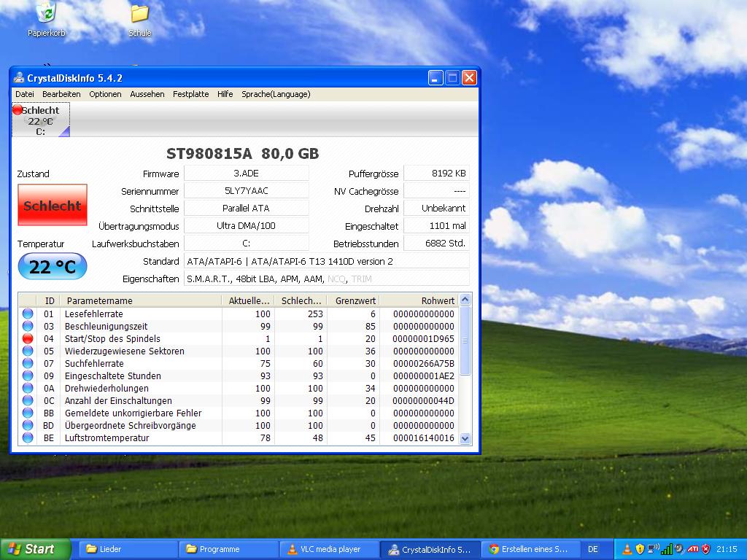
Task: Click the VLC cone tray icon
Action: tap(627, 549)
